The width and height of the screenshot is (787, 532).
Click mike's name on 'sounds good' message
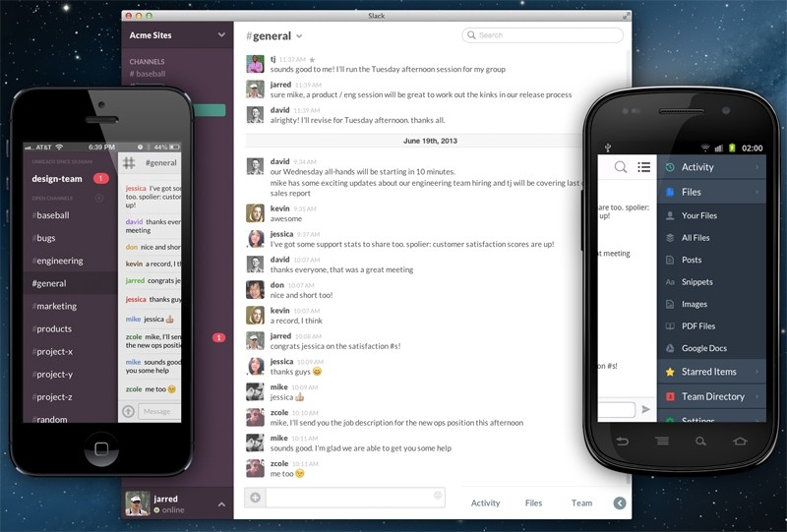click(x=278, y=438)
